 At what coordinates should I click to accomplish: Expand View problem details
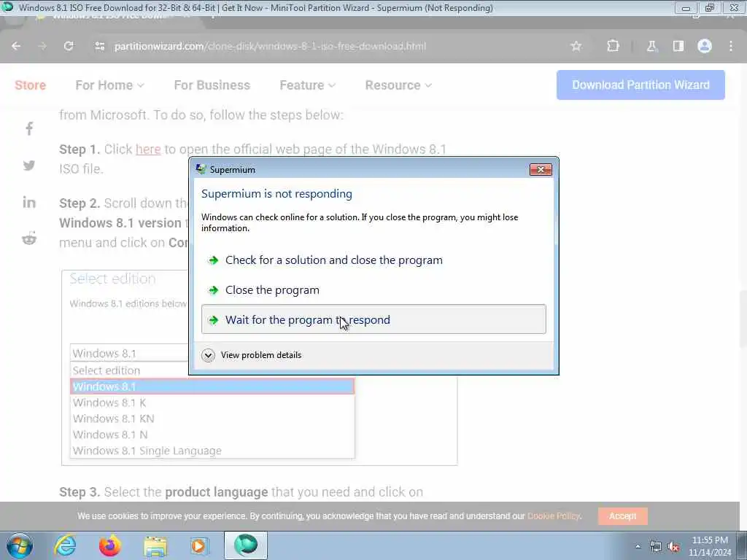pos(252,355)
